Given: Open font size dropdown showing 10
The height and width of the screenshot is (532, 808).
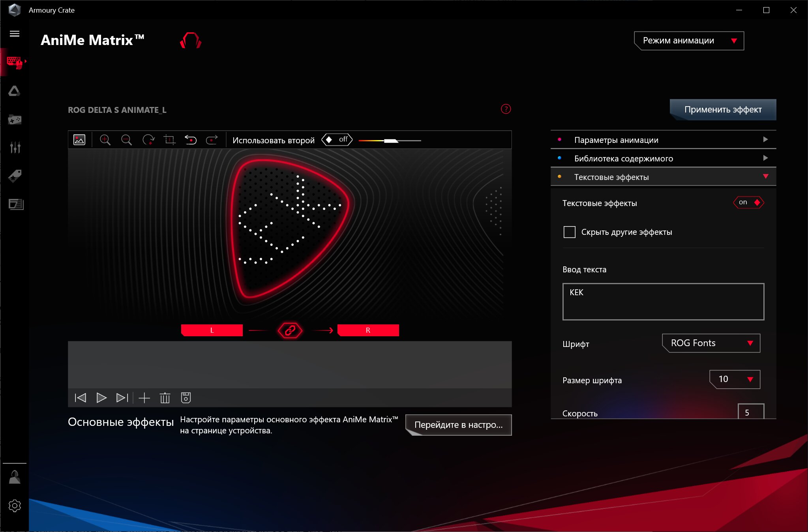Looking at the screenshot, I should point(735,379).
